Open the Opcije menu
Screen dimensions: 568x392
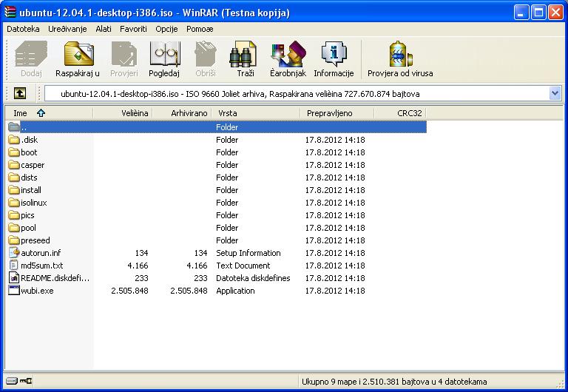[x=166, y=29]
